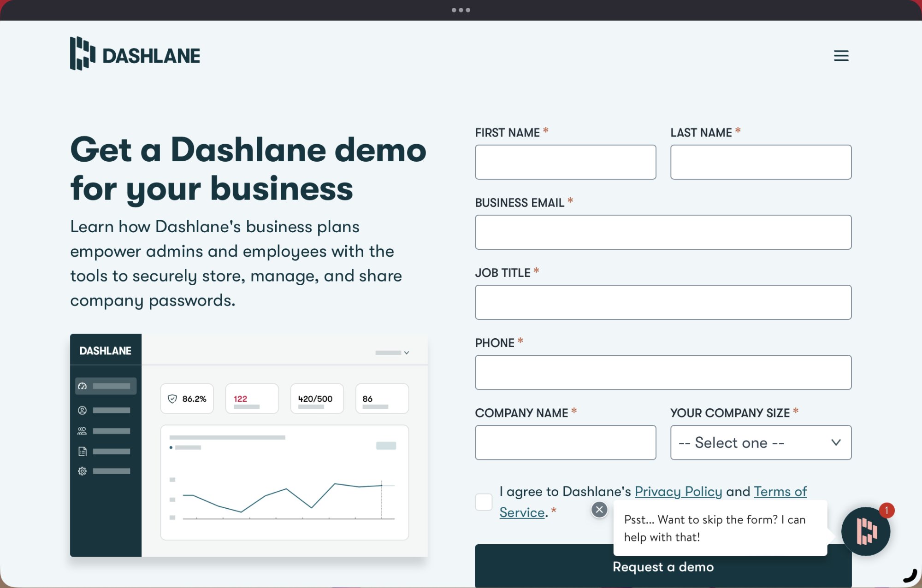Click the notification badge on chat icon

click(x=887, y=511)
